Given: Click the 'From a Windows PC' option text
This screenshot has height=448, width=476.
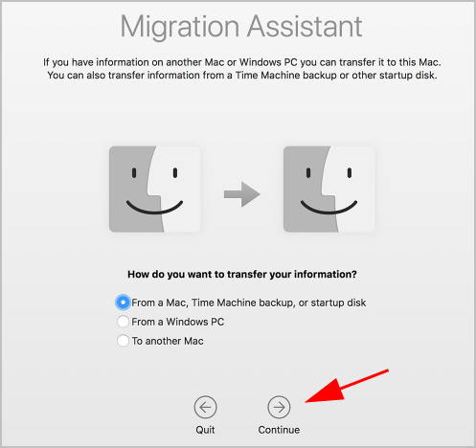Looking at the screenshot, I should 178,322.
